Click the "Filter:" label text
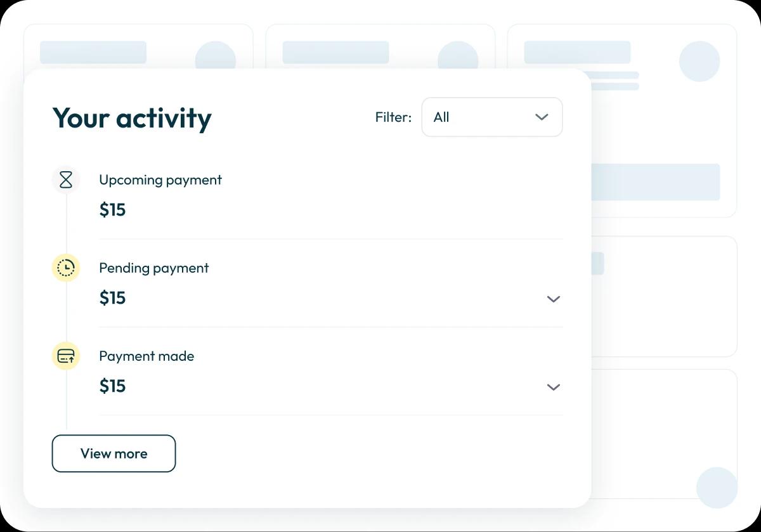The height and width of the screenshot is (532, 761). [x=393, y=117]
